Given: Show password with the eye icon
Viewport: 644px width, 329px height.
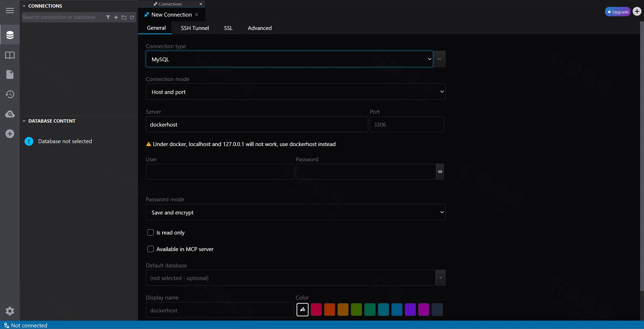Looking at the screenshot, I should 440,172.
